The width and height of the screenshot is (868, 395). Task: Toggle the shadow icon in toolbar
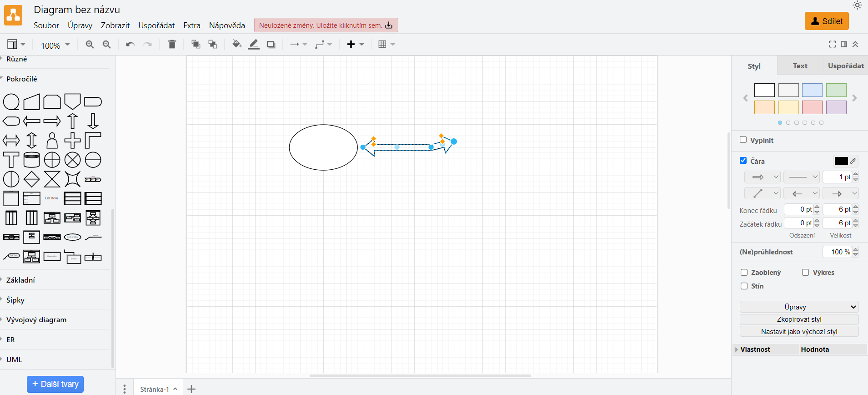click(271, 45)
